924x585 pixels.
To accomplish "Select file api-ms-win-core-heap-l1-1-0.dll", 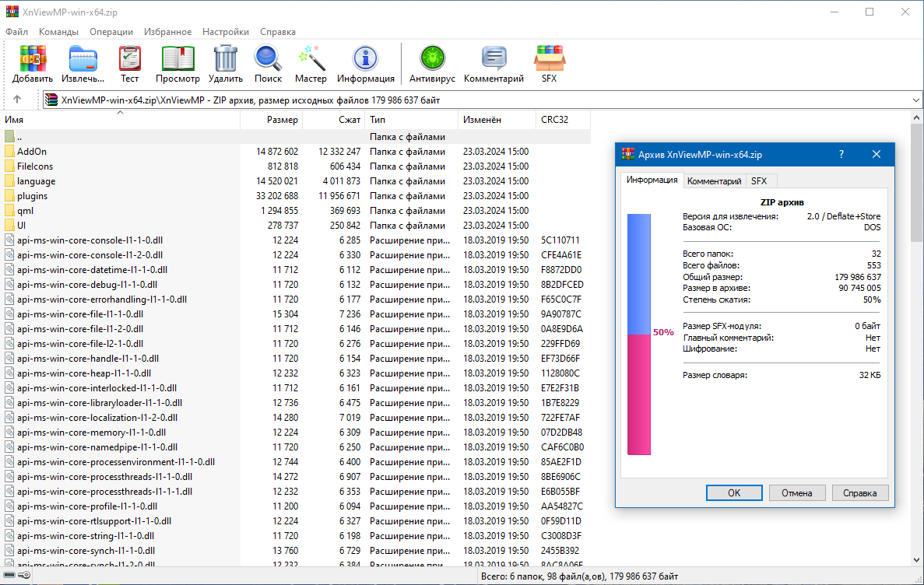I will (x=83, y=373).
